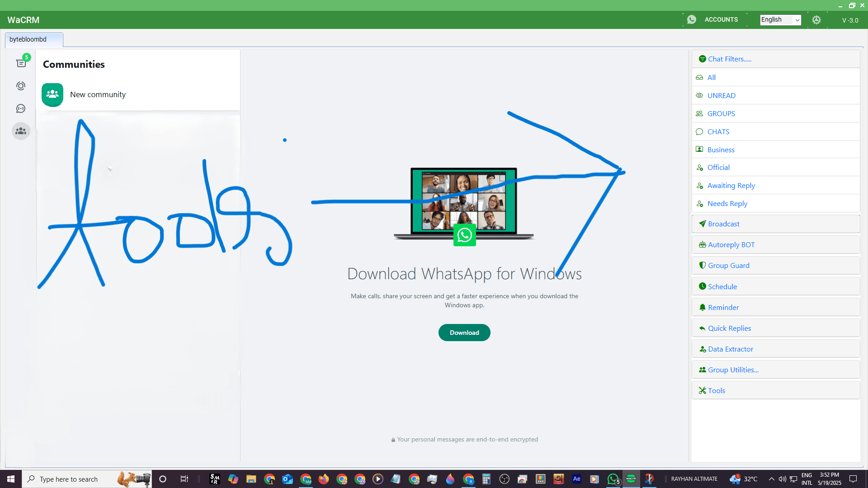This screenshot has width=868, height=488.
Task: Open the English language dropdown
Action: coord(780,20)
